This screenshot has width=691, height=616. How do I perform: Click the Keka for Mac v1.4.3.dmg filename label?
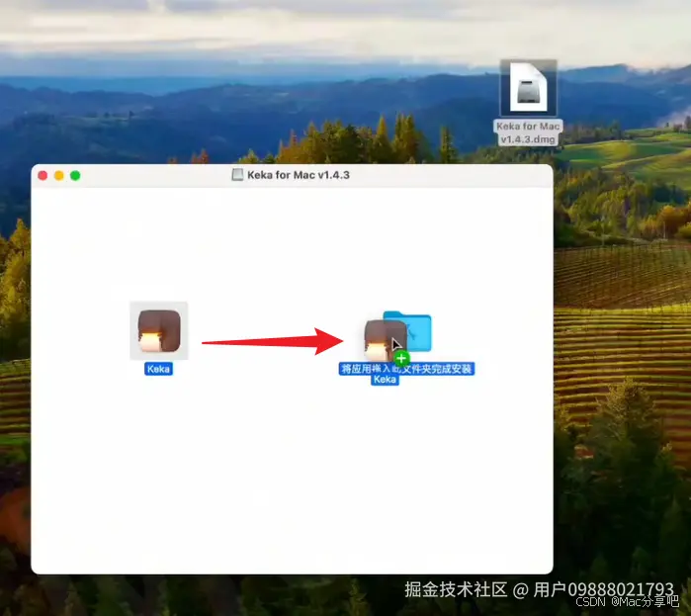(x=528, y=132)
